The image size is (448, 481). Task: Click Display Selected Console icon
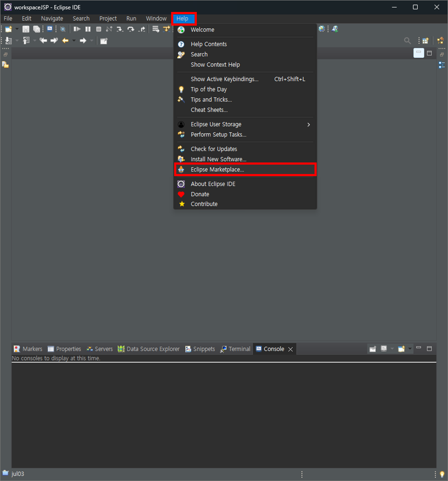[384, 349]
